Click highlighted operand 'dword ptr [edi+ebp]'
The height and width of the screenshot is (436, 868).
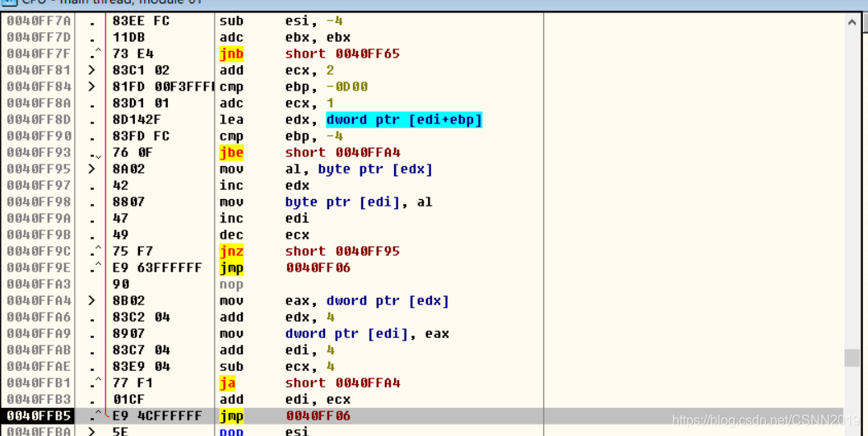[x=404, y=119]
